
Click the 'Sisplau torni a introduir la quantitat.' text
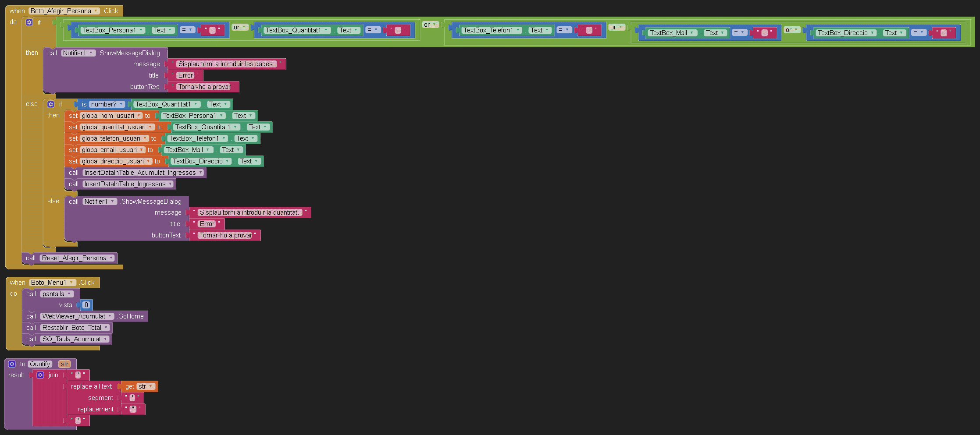click(x=249, y=212)
